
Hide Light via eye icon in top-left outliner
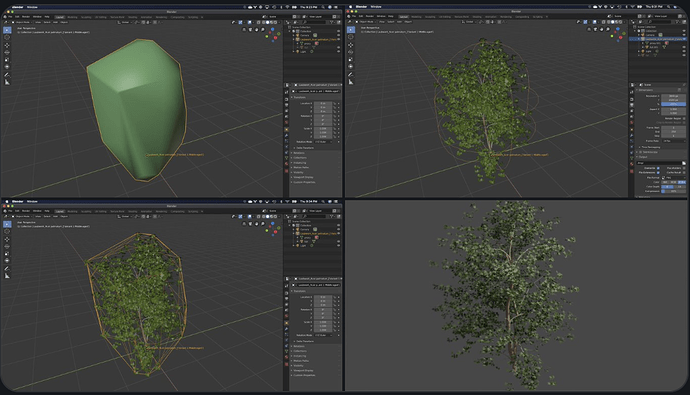pyautogui.click(x=338, y=51)
